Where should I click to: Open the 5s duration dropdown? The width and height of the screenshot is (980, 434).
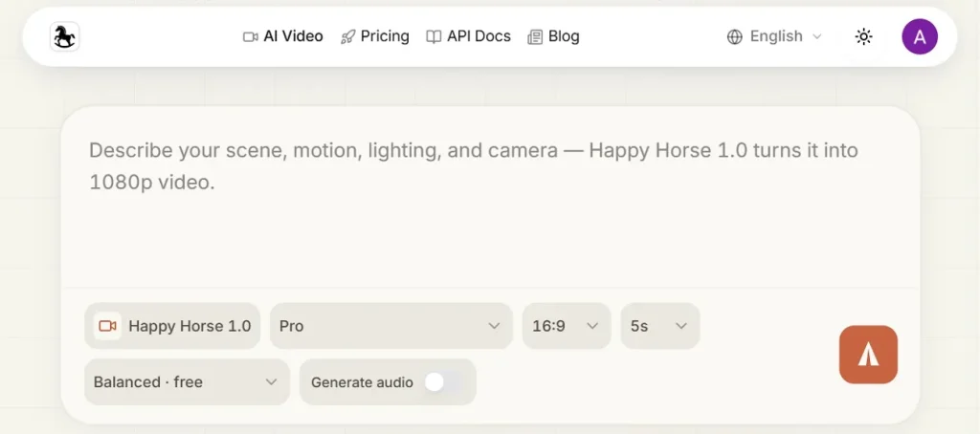click(x=660, y=326)
